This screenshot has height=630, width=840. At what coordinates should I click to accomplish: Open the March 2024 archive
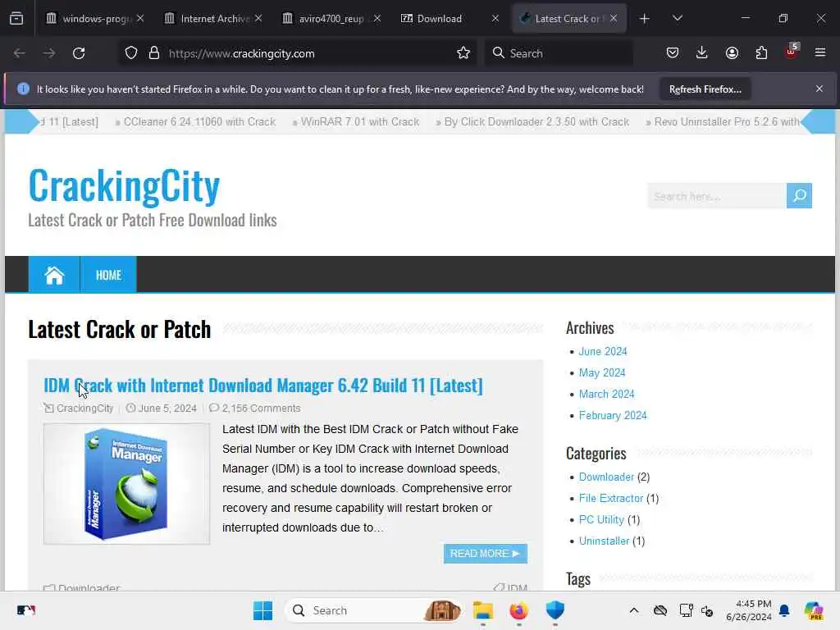pos(606,395)
